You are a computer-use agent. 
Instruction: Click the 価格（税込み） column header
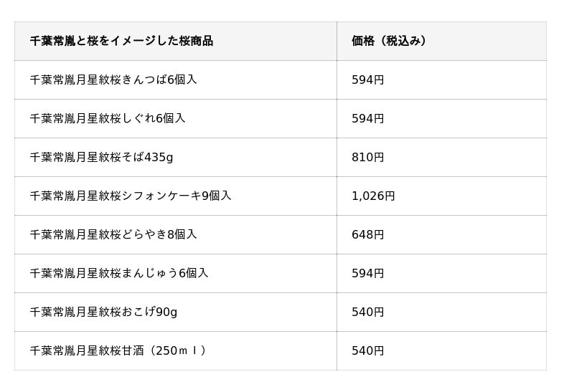tap(389, 41)
